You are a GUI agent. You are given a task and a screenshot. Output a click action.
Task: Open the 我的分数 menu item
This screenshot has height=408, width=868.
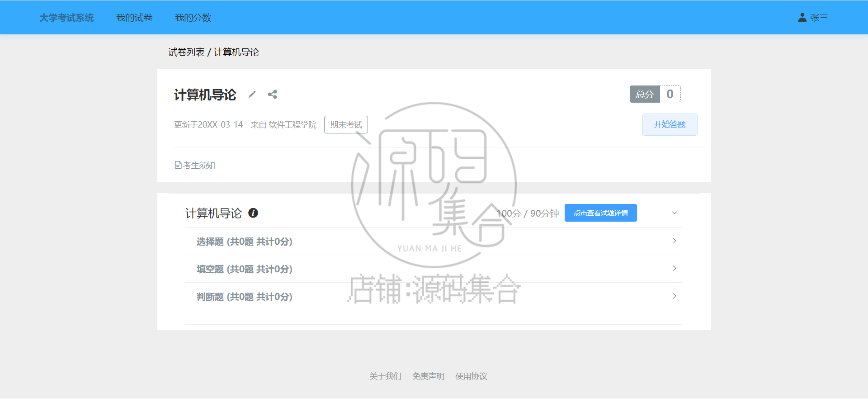[193, 18]
